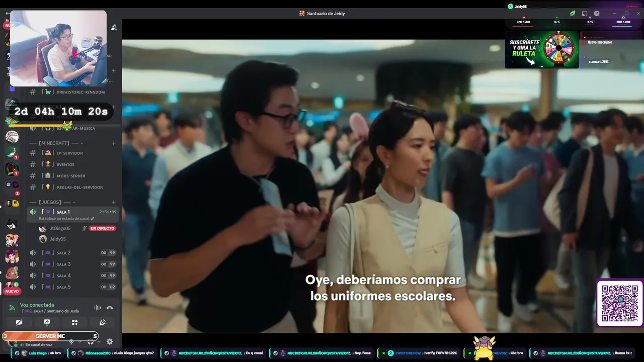Open headphone output options dropdown arrow
644x362 pixels.
pos(99,342)
